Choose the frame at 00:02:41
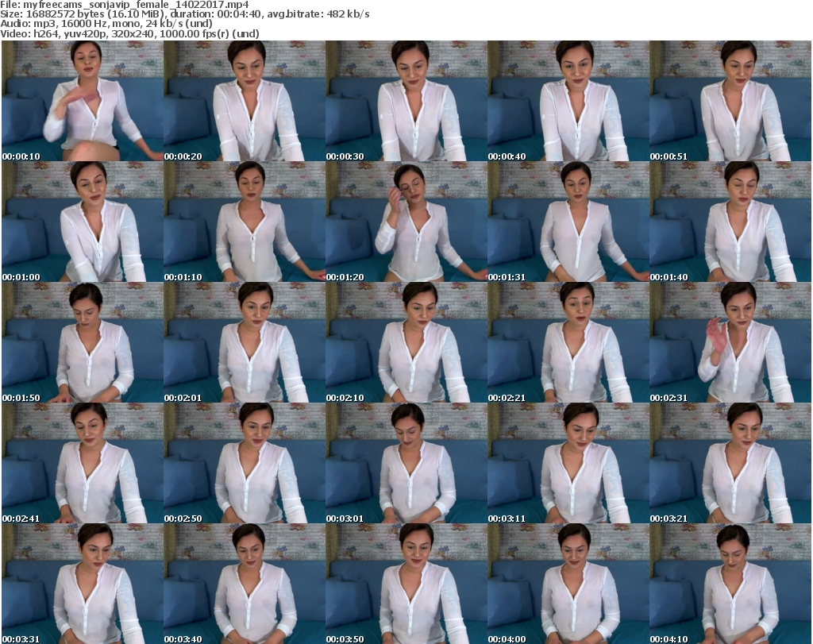Viewport: 813px width, 644px height. pyautogui.click(x=83, y=463)
